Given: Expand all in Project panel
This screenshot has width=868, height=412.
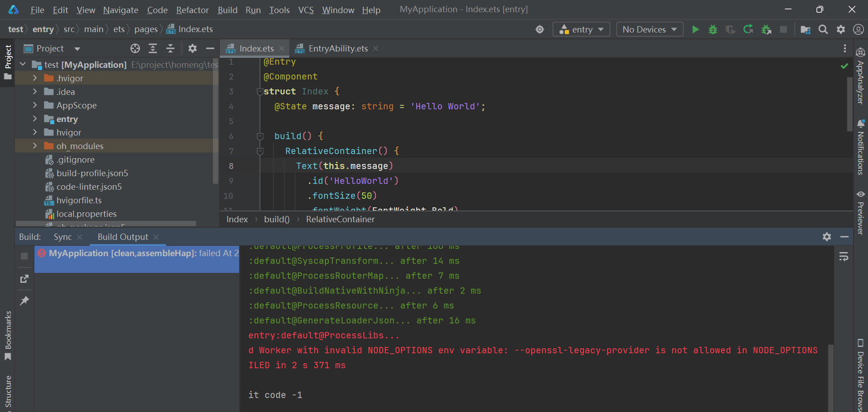Looking at the screenshot, I should point(153,48).
